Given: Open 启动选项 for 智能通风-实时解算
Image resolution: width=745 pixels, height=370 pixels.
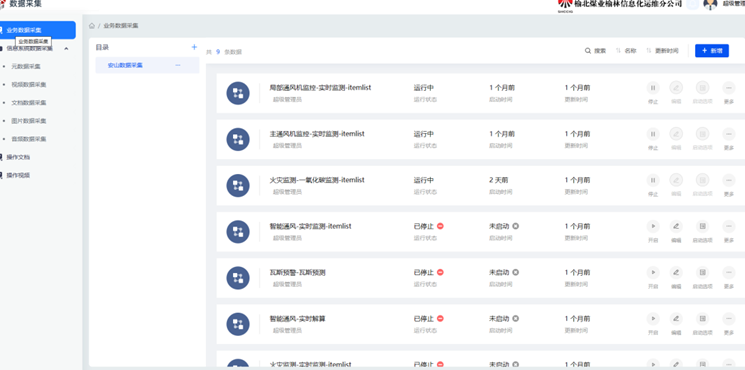Looking at the screenshot, I should [x=703, y=319].
